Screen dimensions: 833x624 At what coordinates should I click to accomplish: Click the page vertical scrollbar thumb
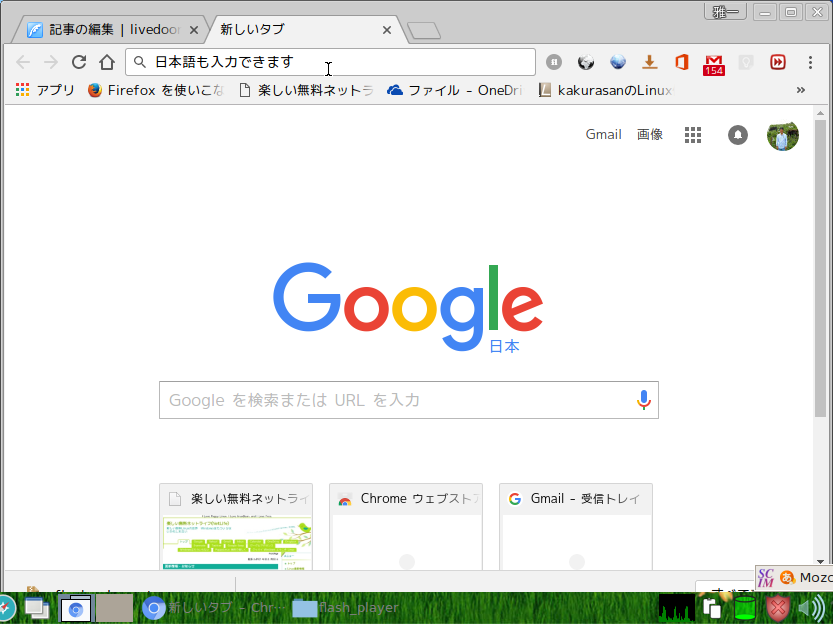click(x=820, y=268)
